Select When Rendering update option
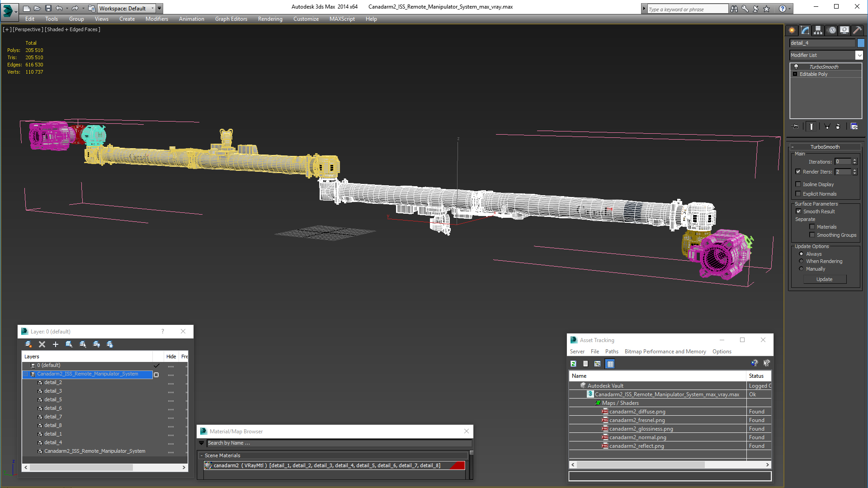This screenshot has height=488, width=868. coord(802,261)
